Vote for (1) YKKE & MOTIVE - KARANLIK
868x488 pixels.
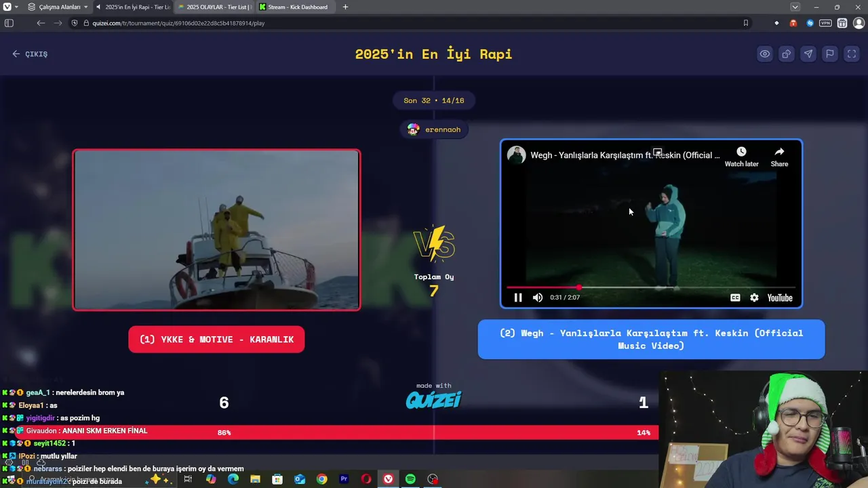(216, 340)
